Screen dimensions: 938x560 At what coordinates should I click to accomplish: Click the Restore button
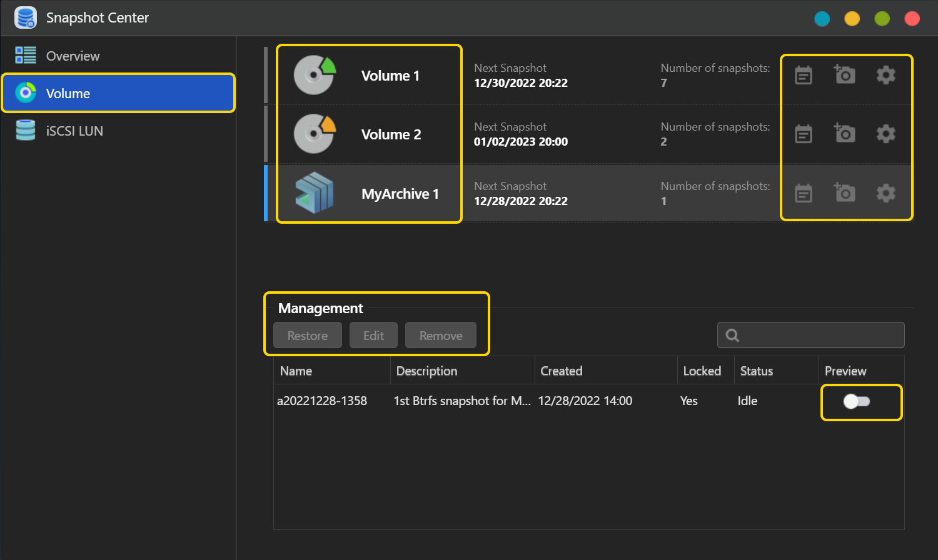coord(308,336)
